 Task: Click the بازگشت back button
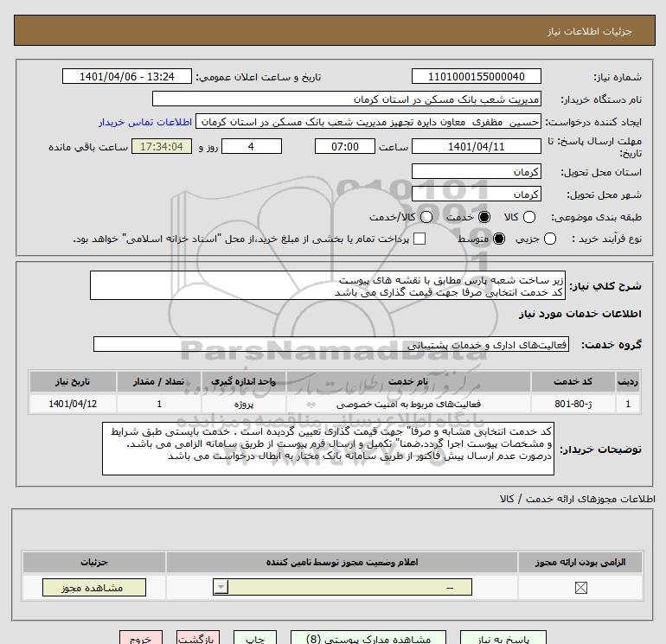pyautogui.click(x=198, y=638)
